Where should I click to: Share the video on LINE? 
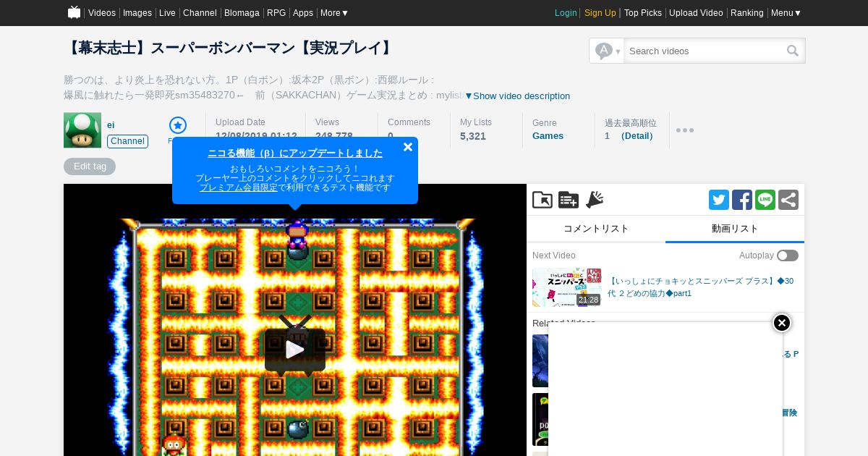pos(765,200)
